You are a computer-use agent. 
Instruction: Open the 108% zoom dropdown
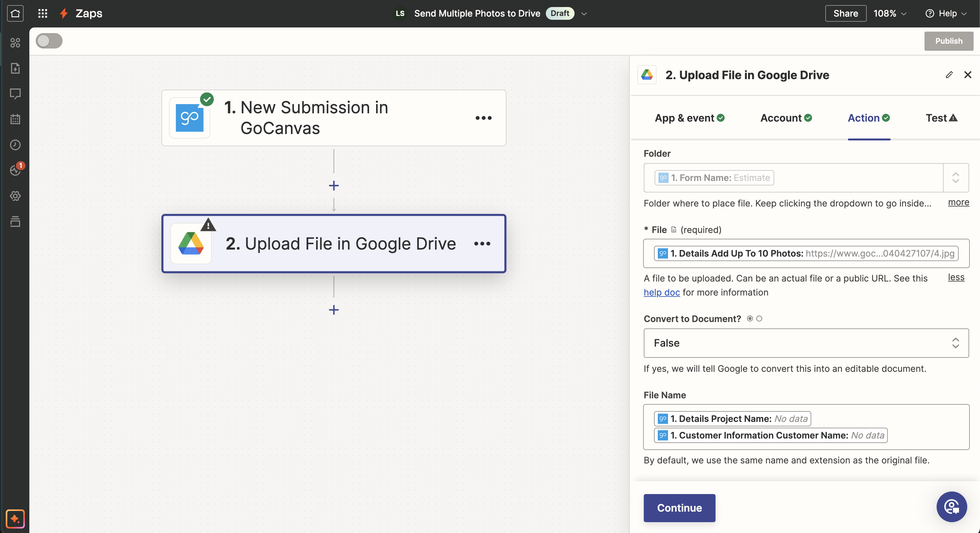(890, 13)
